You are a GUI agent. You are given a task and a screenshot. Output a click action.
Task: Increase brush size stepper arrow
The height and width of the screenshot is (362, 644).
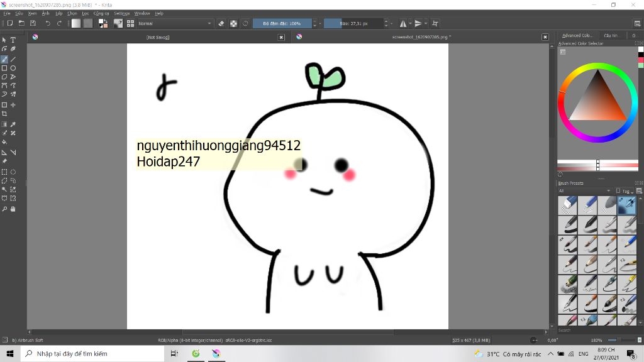pos(386,21)
